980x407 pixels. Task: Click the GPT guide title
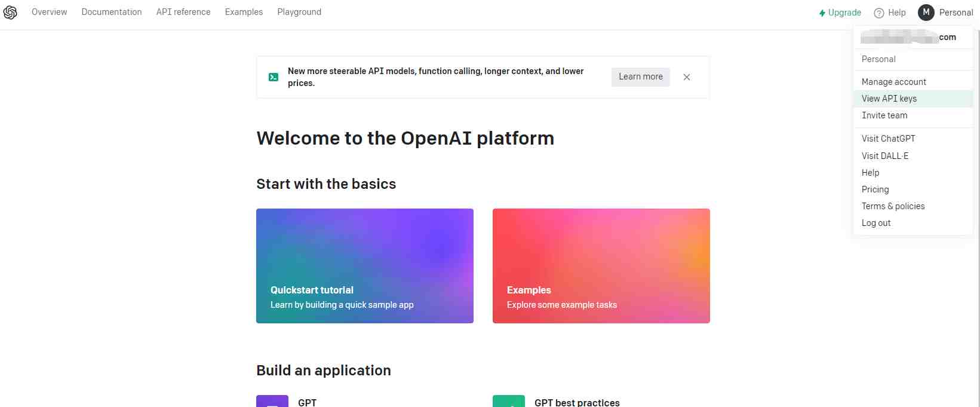pos(308,402)
